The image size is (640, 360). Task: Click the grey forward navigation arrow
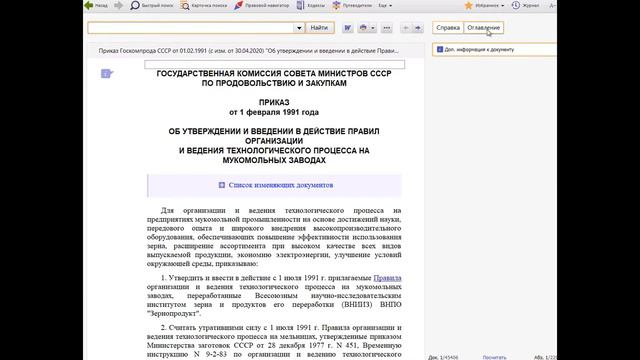(118, 6)
